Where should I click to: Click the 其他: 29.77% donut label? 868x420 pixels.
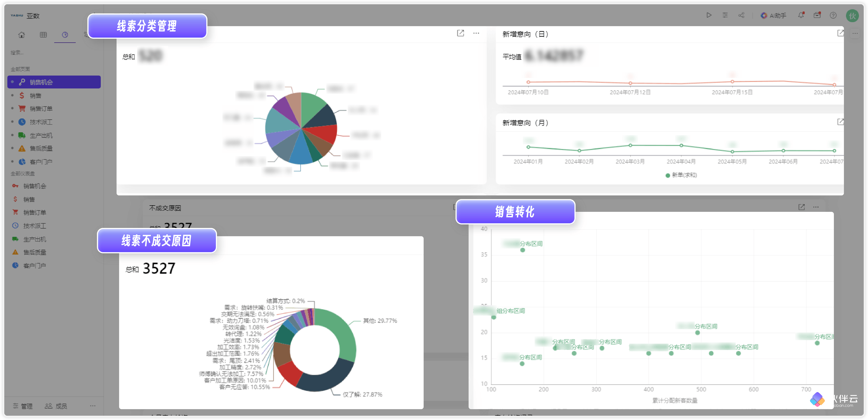click(380, 321)
